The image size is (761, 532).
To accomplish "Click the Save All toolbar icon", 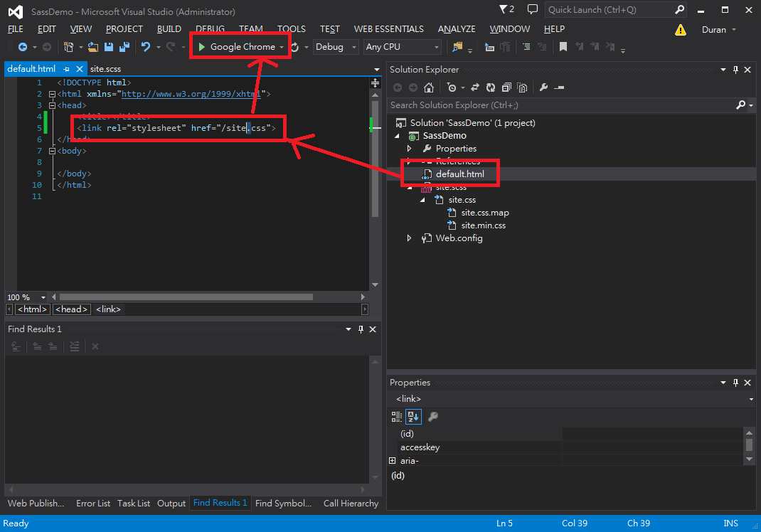I will [x=124, y=47].
